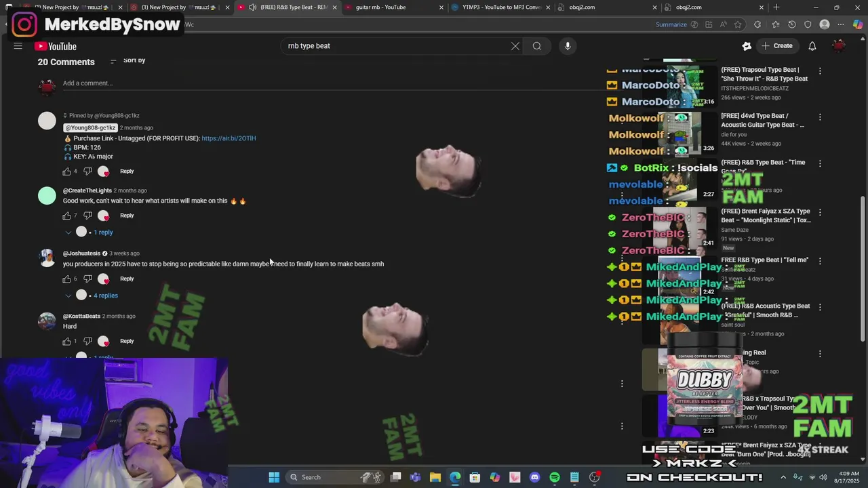The width and height of the screenshot is (868, 488).
Task: Like the @CreateTheLights comment
Action: point(66,216)
